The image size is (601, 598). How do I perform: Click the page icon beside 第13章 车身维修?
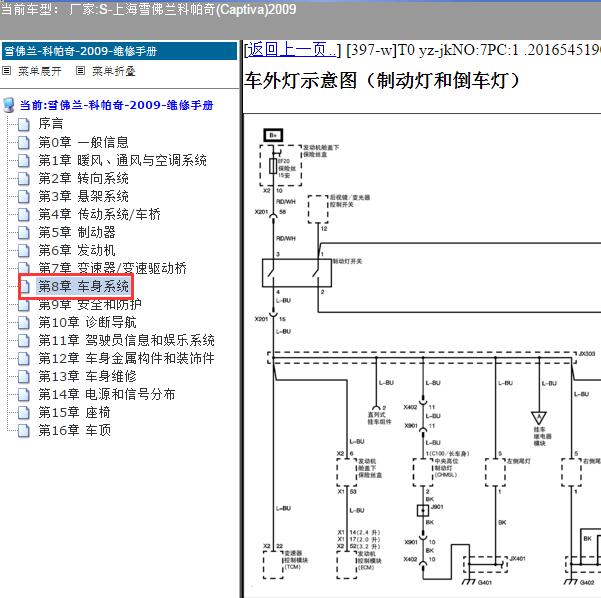tap(24, 376)
